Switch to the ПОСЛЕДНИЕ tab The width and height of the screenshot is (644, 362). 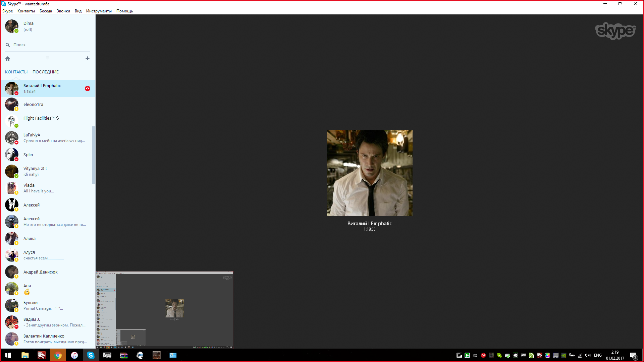[x=46, y=72]
